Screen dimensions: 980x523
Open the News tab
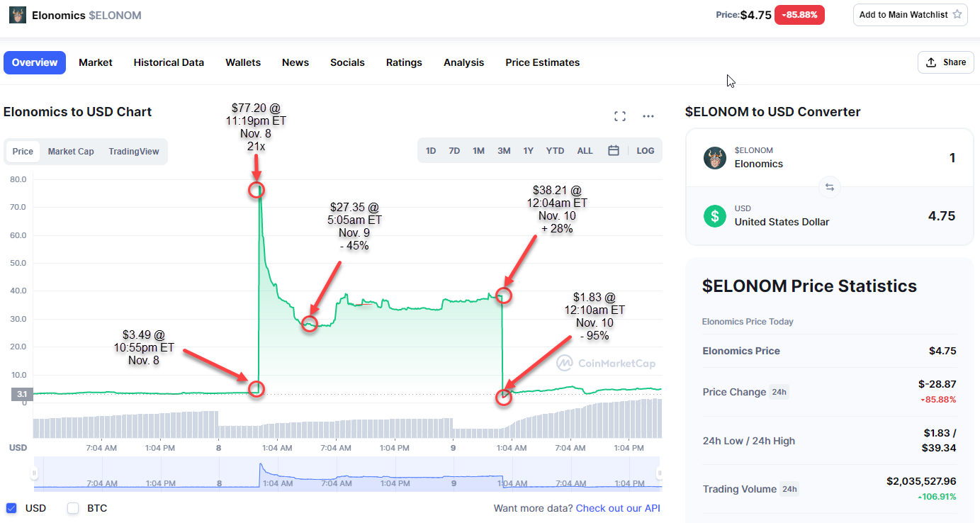(x=295, y=62)
